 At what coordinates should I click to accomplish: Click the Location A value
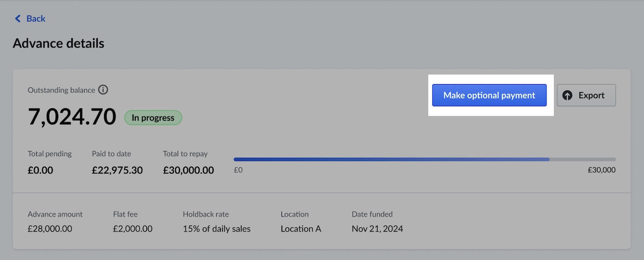tap(301, 229)
